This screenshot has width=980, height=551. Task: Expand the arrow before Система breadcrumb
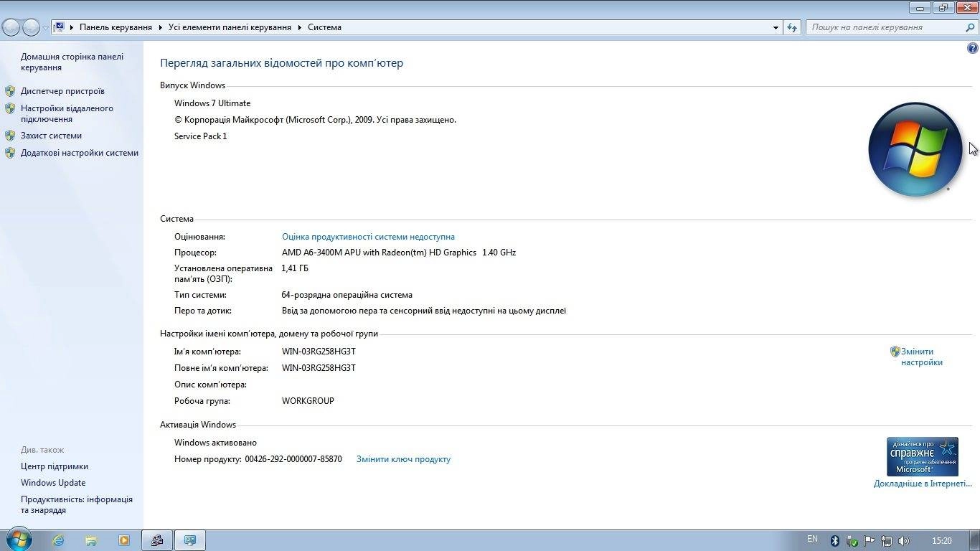[x=300, y=27]
